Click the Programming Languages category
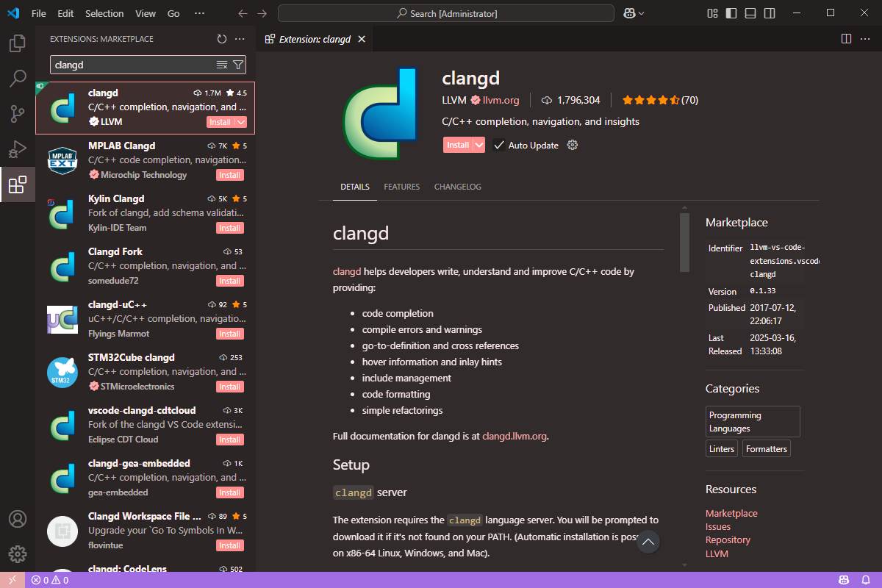Screen dimensions: 882x588 [x=753, y=422]
